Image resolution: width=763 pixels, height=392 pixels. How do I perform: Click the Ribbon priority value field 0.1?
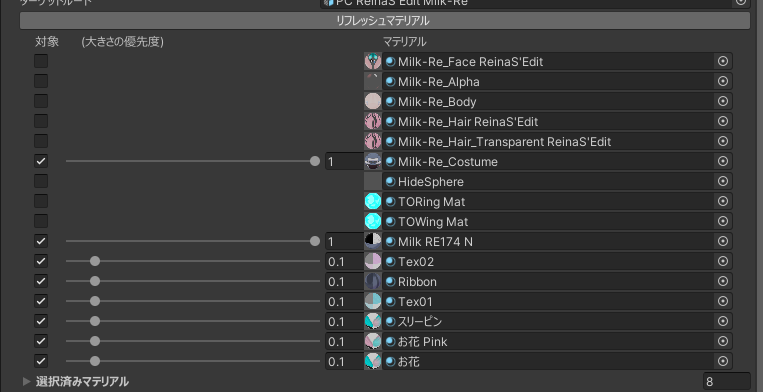344,282
